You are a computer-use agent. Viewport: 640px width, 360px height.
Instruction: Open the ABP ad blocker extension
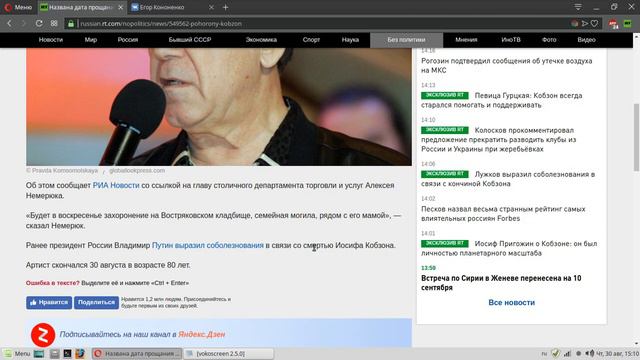[613, 24]
